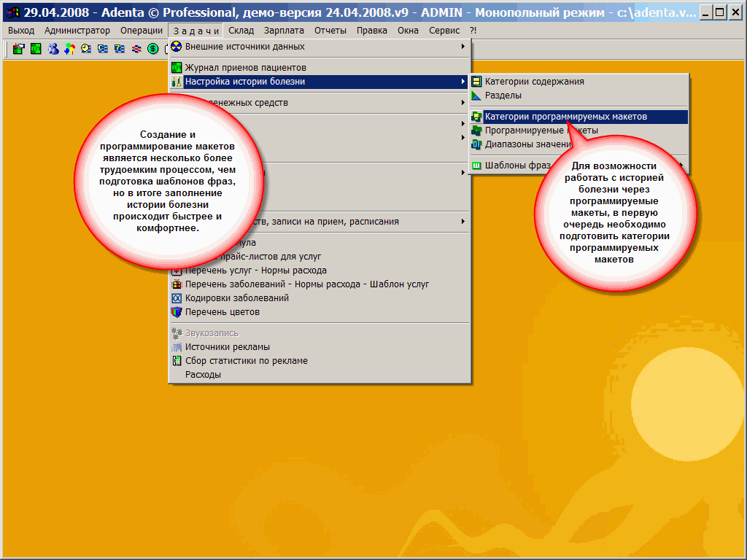Screen dimensions: 747x560
Task: Open the Администратор menu
Action: click(x=77, y=31)
